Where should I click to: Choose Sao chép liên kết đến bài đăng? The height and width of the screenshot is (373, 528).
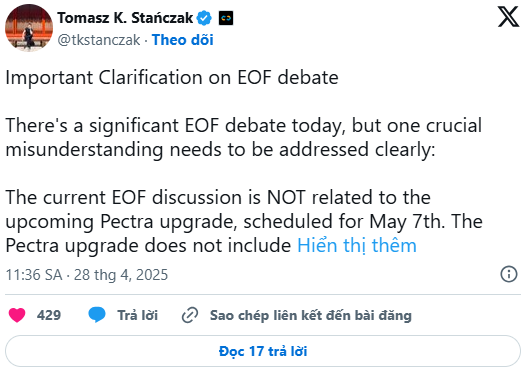click(311, 315)
